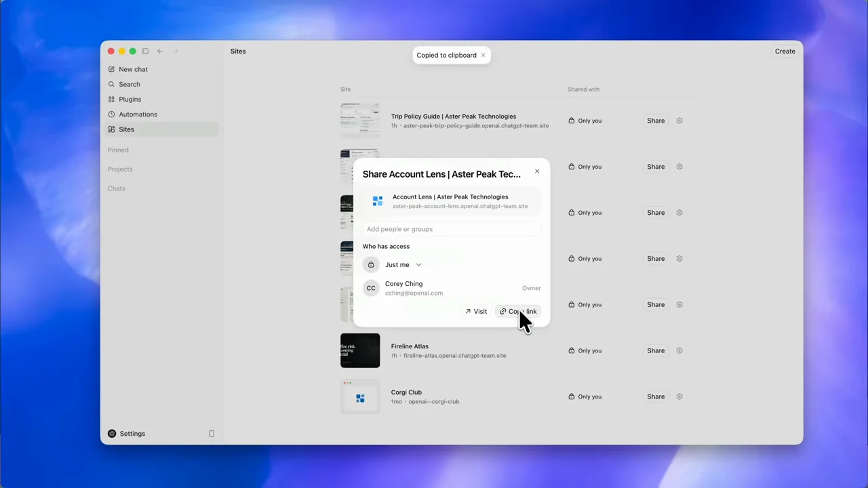
Task: Click the Fireline Atlas thumbnail
Action: pos(360,350)
